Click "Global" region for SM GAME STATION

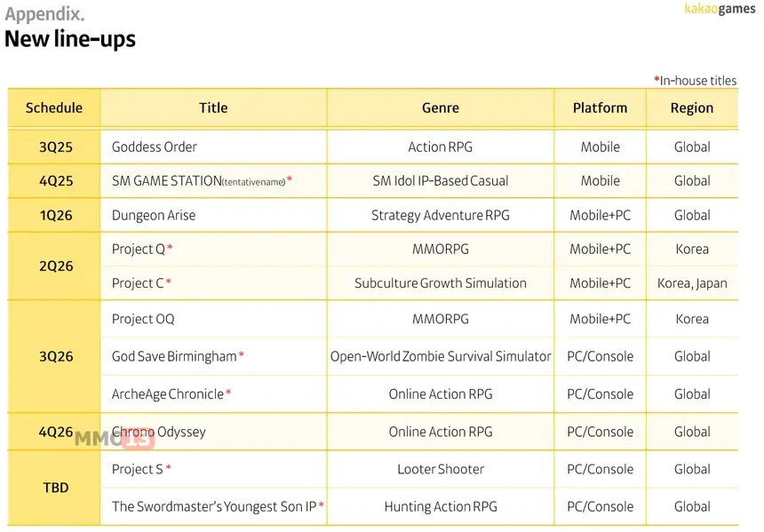pos(692,181)
